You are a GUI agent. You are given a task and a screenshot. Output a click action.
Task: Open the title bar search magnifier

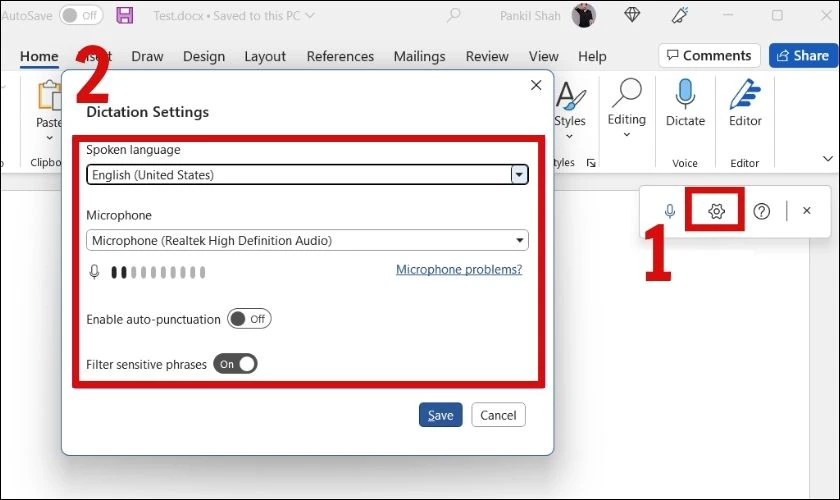tap(454, 15)
